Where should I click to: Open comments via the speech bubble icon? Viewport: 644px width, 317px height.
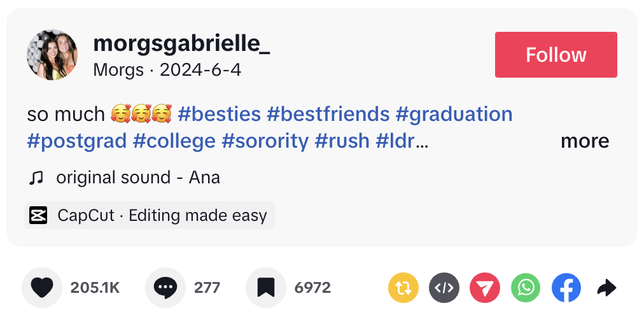pyautogui.click(x=165, y=288)
